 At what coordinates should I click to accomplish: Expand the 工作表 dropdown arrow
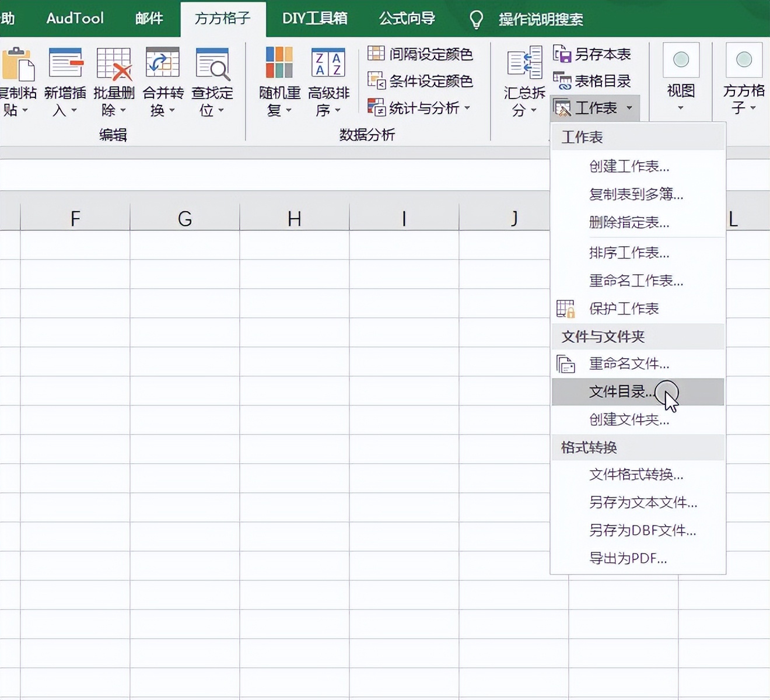pyautogui.click(x=629, y=108)
